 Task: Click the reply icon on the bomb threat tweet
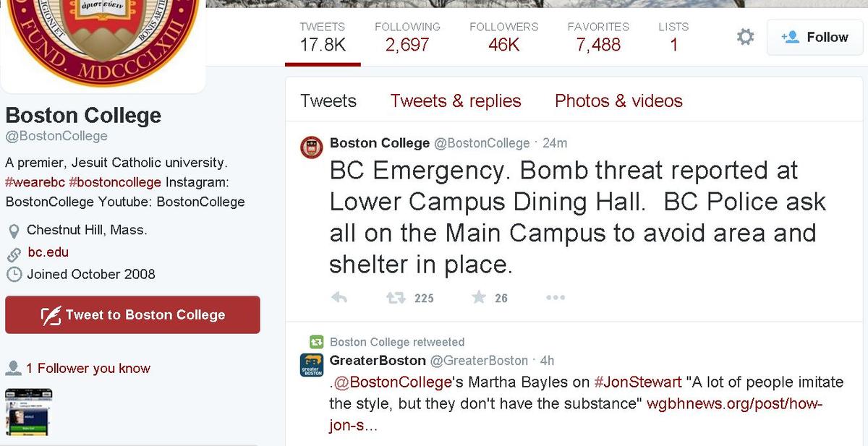(x=339, y=297)
